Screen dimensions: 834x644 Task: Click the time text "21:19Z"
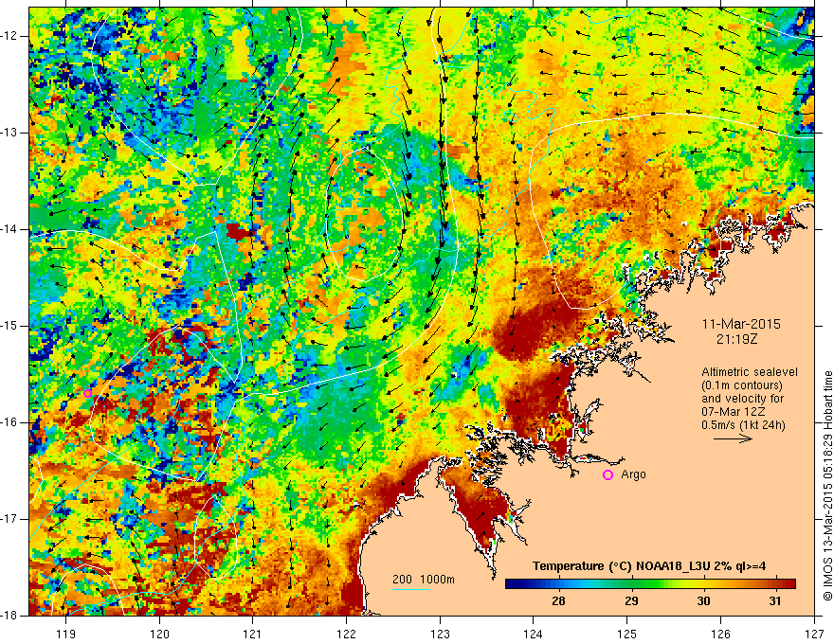pyautogui.click(x=736, y=339)
